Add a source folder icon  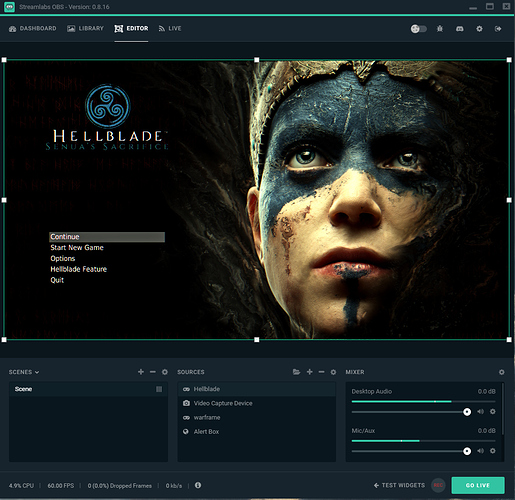296,372
